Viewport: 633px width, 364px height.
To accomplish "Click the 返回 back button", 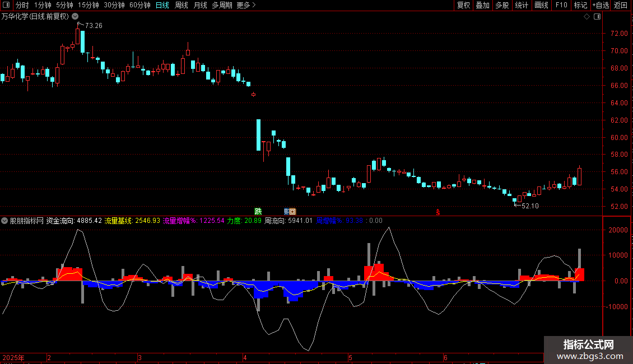I will [621, 5].
